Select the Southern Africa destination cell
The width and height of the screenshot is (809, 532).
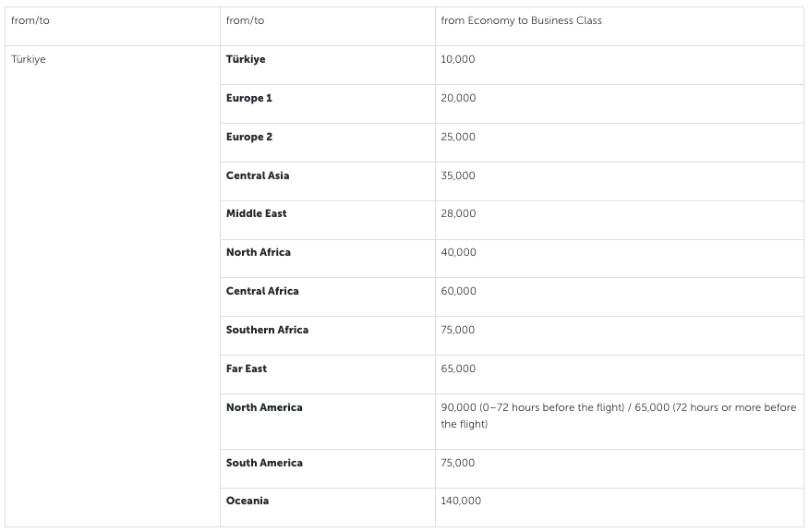pos(268,330)
